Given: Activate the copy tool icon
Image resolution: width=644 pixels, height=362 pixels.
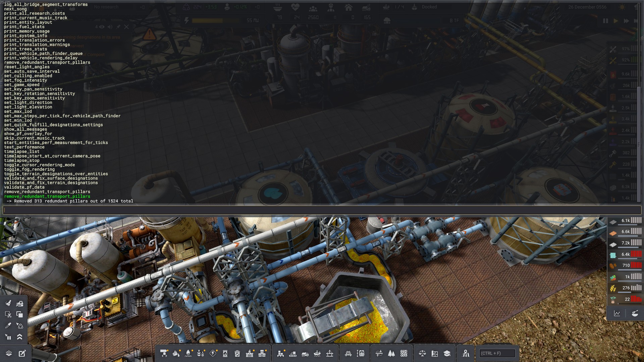Looking at the screenshot, I should pos(19,314).
